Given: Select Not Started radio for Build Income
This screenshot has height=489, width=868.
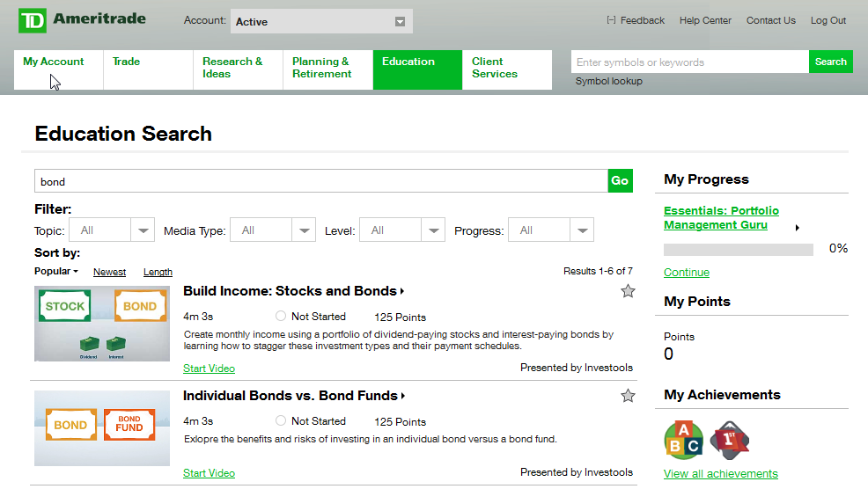Looking at the screenshot, I should [x=281, y=316].
